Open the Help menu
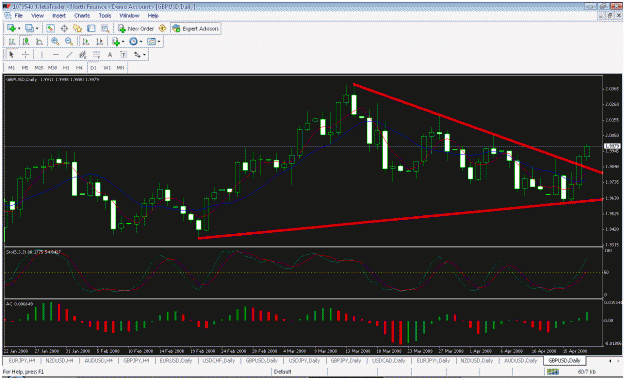625x378 pixels. 153,16
